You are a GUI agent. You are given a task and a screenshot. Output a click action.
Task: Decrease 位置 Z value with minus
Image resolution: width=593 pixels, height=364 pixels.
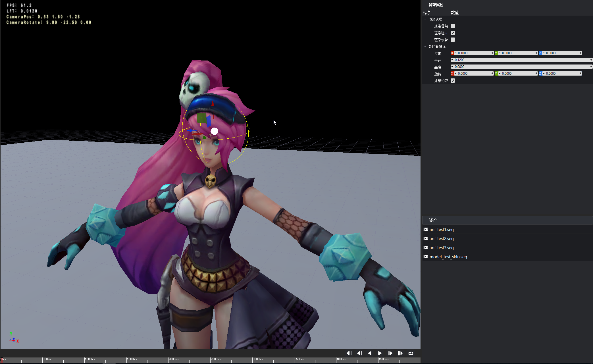click(544, 53)
